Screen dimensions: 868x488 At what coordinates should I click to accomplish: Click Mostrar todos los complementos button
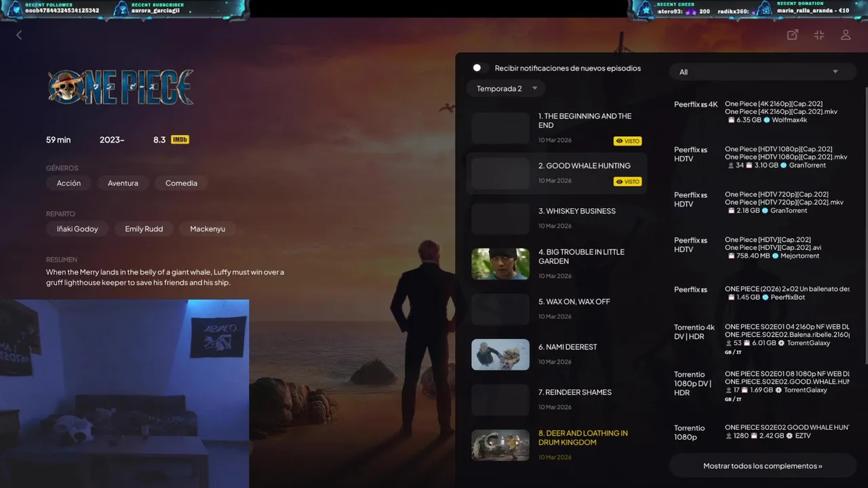pos(763,466)
